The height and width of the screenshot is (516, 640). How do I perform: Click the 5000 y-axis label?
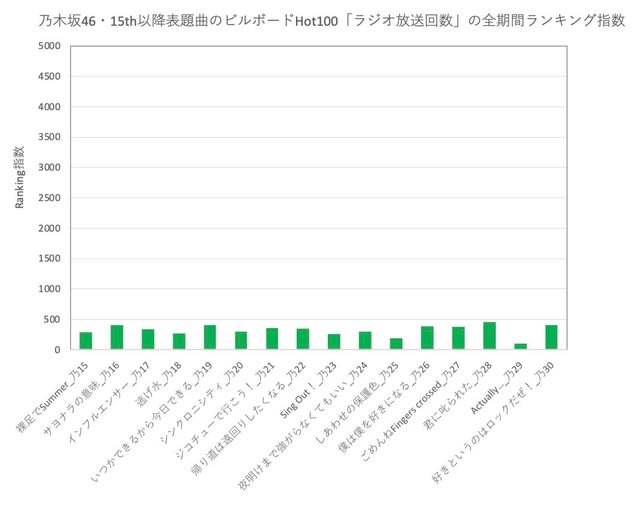tap(49, 46)
